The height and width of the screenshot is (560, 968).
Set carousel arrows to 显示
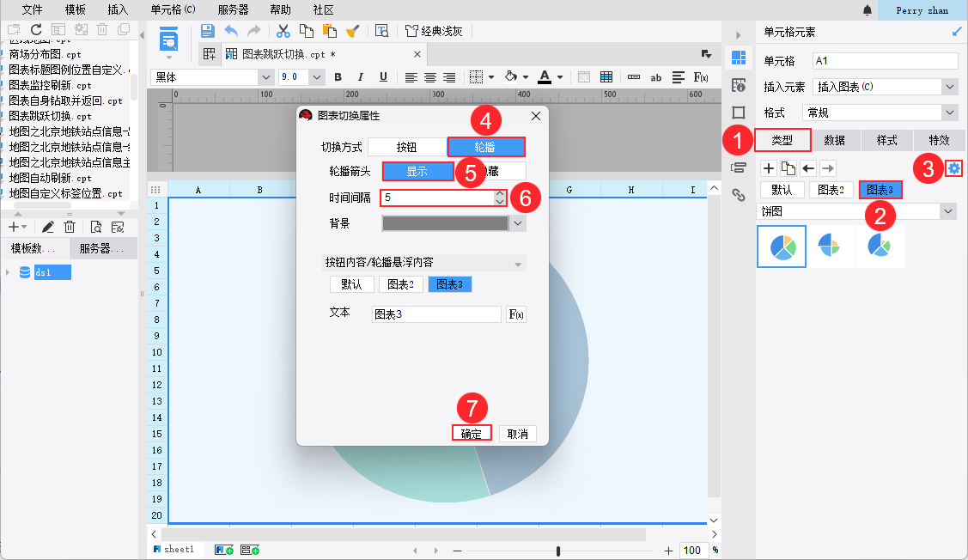[x=417, y=171]
